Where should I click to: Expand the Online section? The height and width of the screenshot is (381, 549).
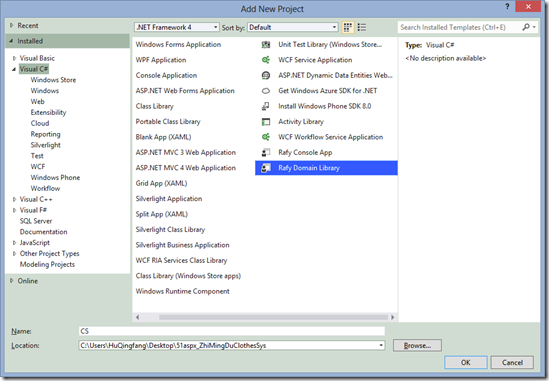12,280
